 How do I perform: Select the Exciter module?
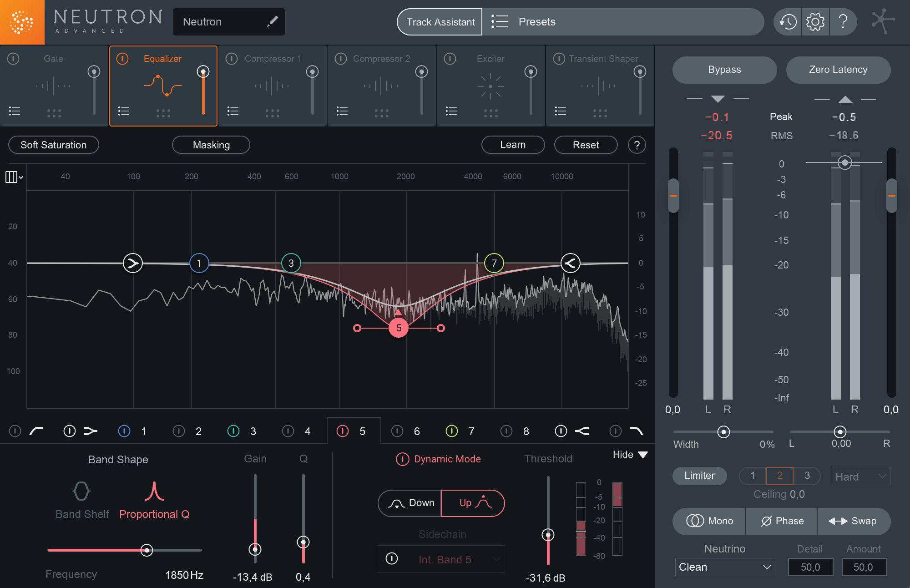click(x=490, y=58)
